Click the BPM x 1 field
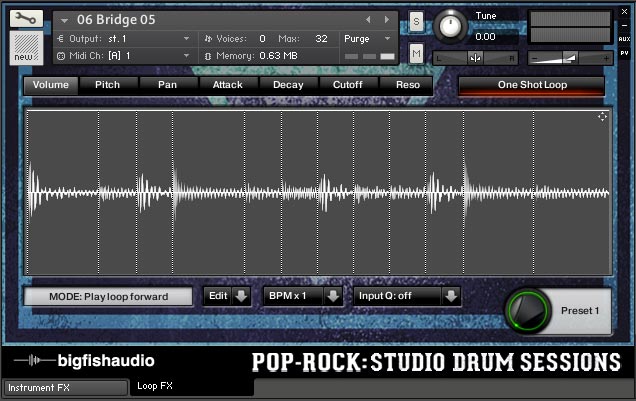Image resolution: width=636 pixels, height=401 pixels. click(x=293, y=296)
